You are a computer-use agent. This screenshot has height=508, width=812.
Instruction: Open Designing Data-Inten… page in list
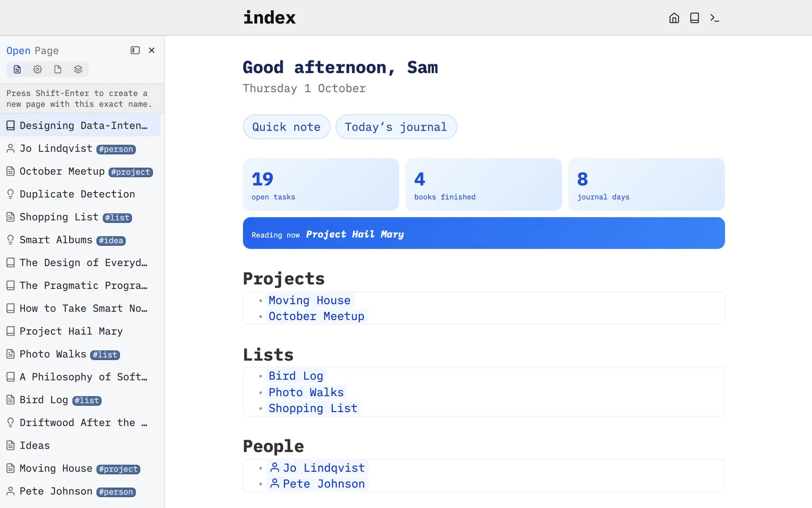(80, 125)
